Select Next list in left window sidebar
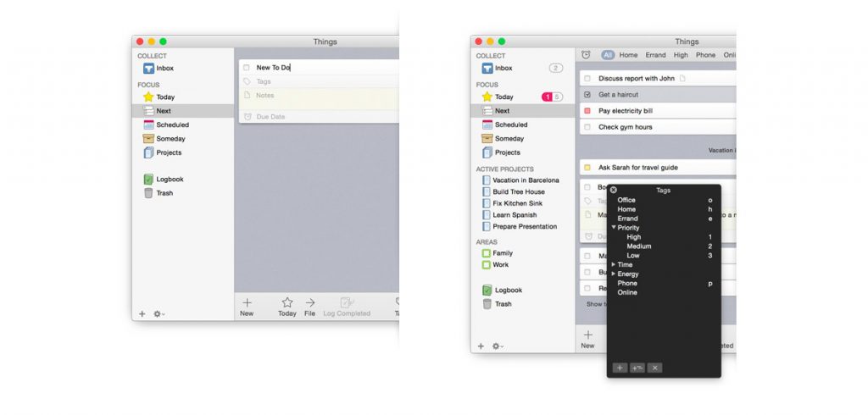This screenshot has width=868, height=415. 183,111
